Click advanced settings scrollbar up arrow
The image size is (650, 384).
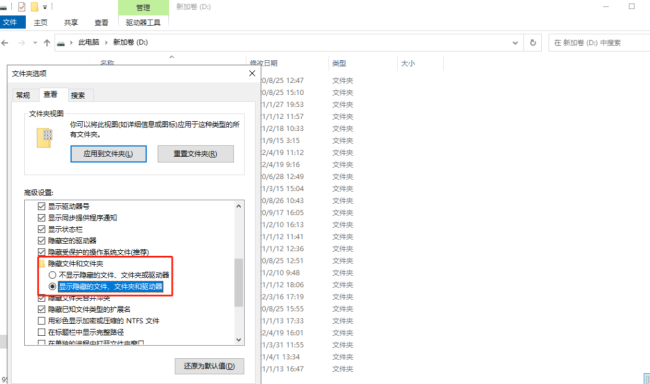[239, 206]
